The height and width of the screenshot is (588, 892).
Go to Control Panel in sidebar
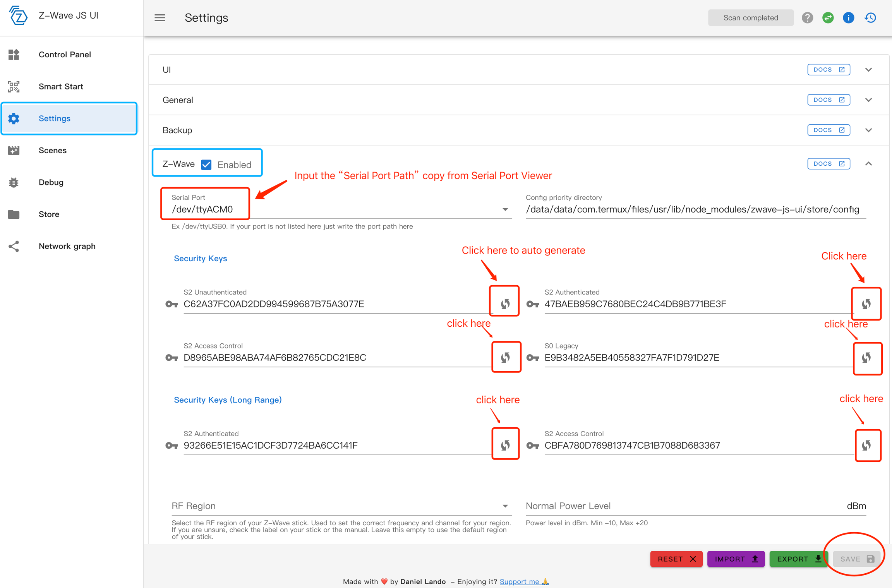[65, 55]
